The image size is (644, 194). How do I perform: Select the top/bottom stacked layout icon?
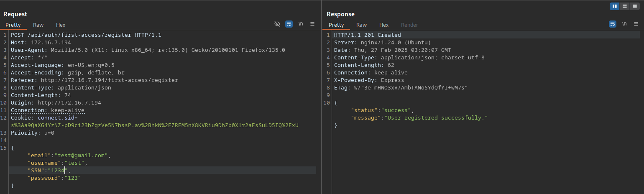tap(625, 6)
